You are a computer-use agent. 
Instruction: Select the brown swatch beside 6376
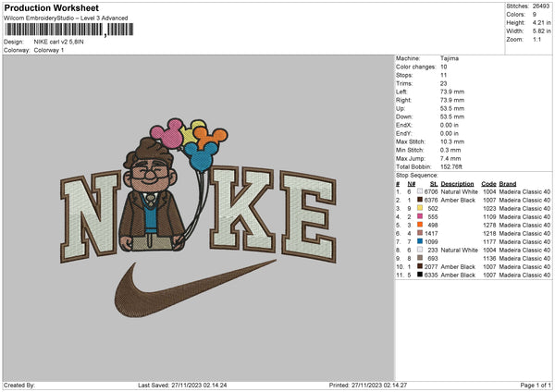tap(420, 200)
